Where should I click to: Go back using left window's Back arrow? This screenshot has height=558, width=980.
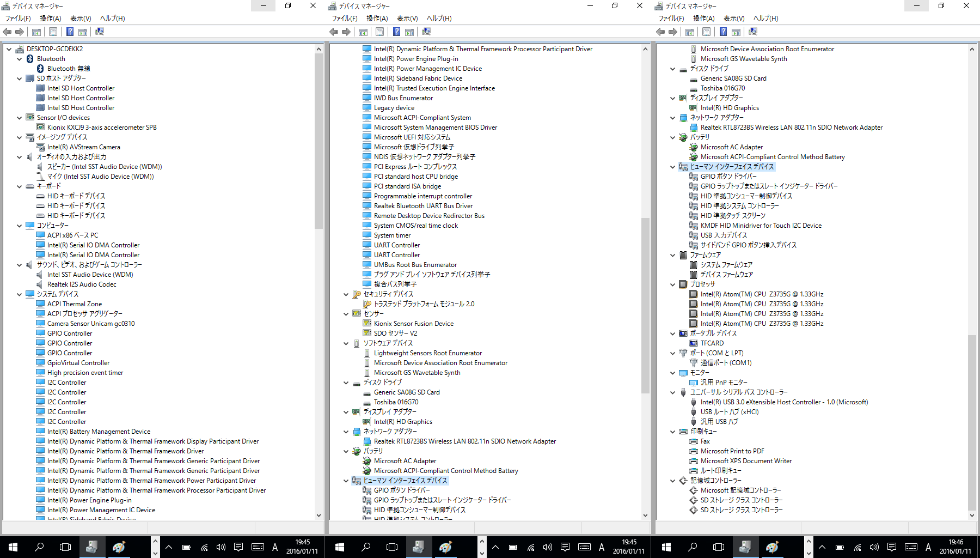[8, 32]
